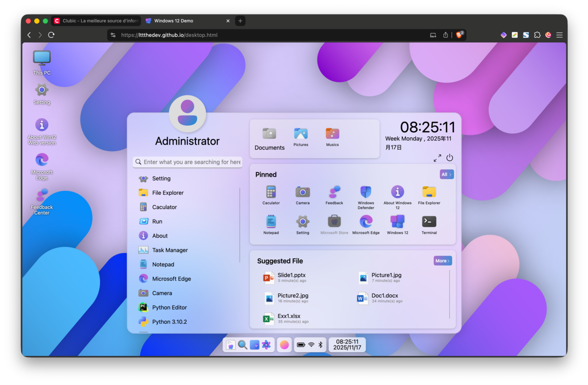Select the Python Editor in the start menu list

point(167,307)
